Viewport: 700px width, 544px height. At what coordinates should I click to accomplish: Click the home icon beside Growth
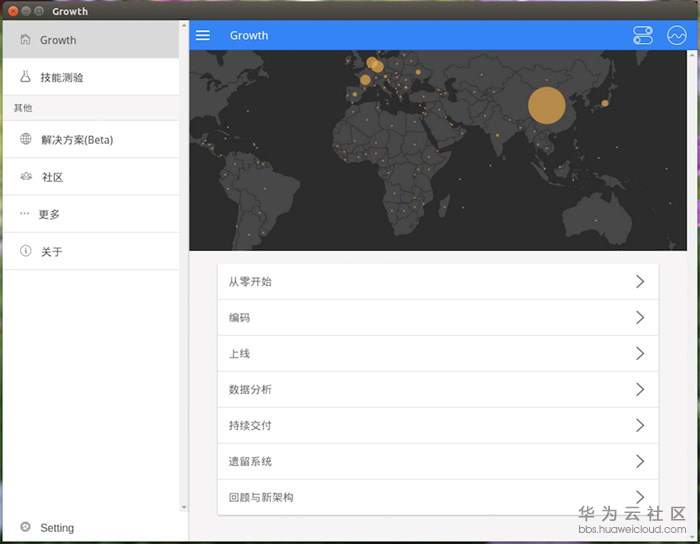(x=25, y=39)
